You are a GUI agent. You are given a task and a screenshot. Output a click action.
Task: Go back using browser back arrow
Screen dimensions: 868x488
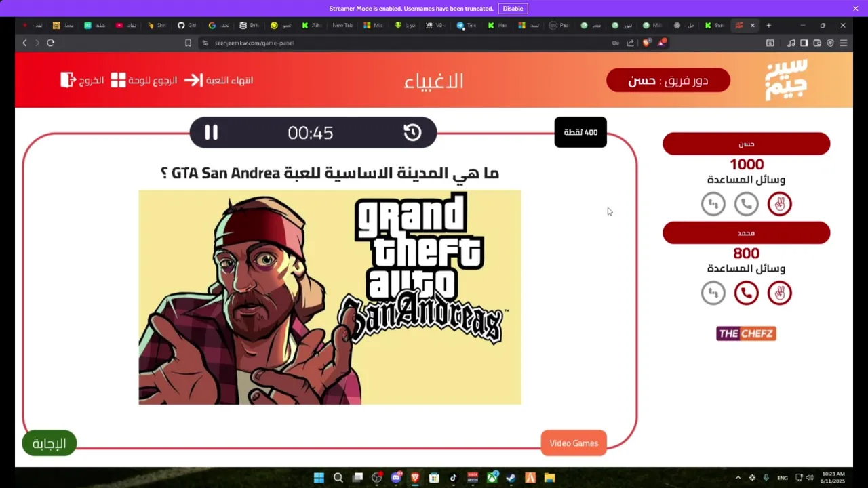pos(24,43)
